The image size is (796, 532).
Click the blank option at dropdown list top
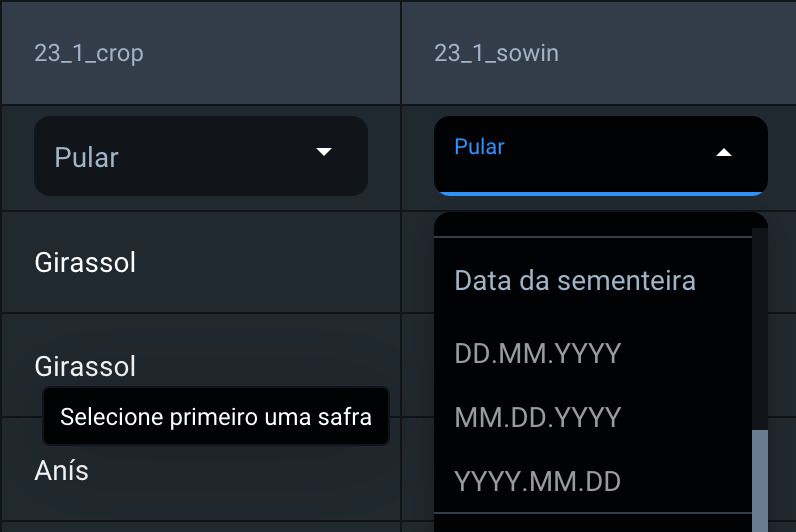pos(592,225)
